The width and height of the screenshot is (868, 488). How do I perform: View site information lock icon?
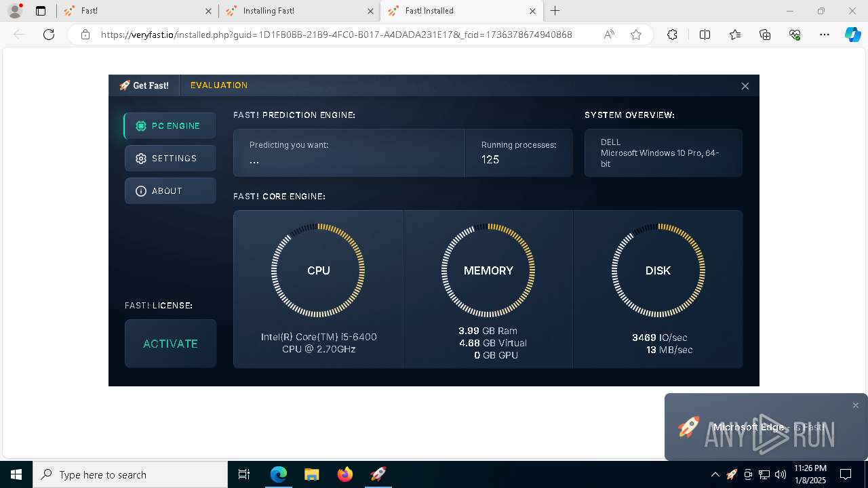pos(85,35)
